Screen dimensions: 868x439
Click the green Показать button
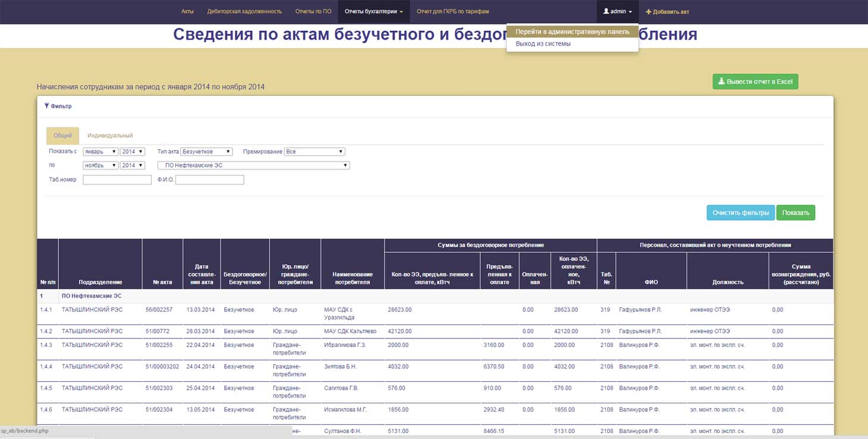[795, 213]
